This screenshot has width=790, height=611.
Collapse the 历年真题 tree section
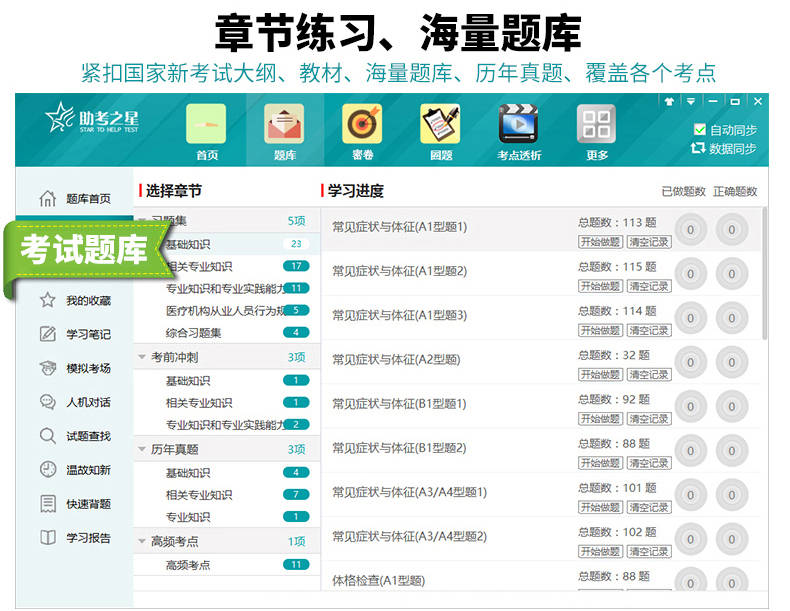coord(142,450)
